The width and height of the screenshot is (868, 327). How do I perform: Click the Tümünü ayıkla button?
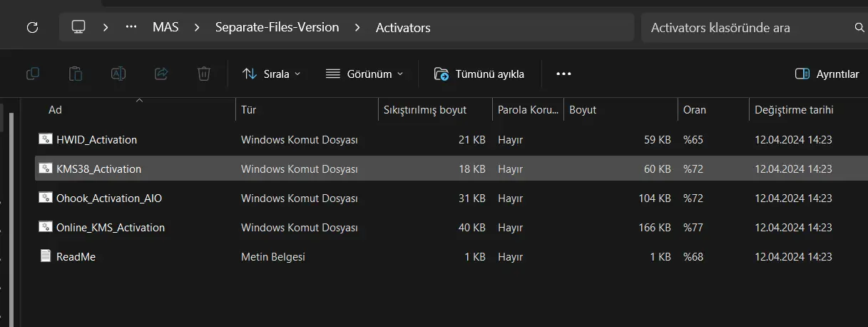click(x=479, y=74)
